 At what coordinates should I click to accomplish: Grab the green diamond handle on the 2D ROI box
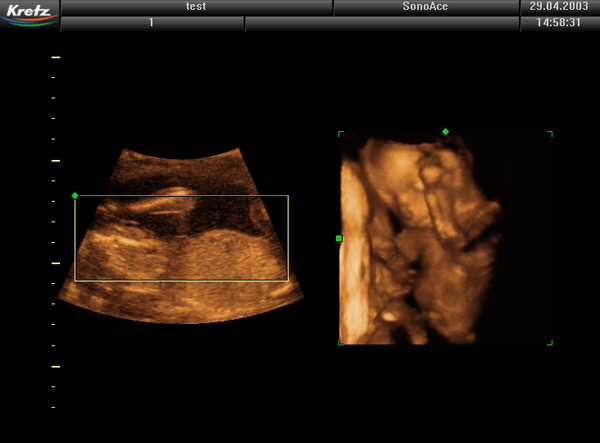tap(75, 196)
